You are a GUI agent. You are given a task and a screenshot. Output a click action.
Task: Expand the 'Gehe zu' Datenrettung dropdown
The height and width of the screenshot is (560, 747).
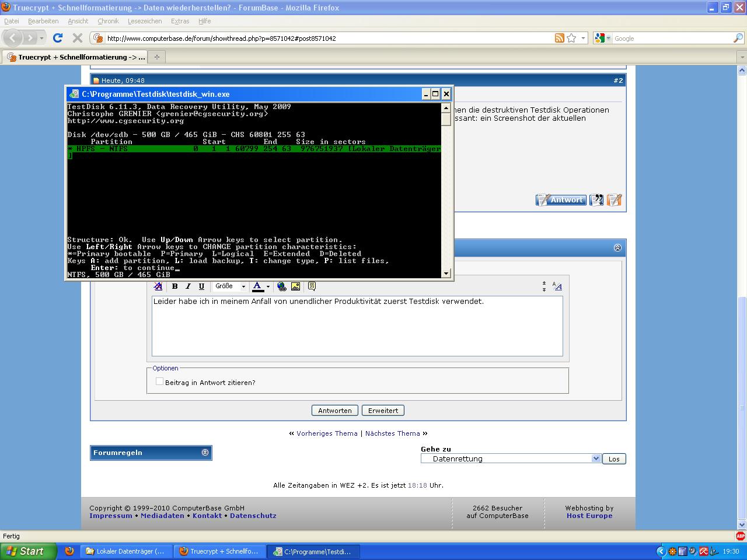point(596,459)
